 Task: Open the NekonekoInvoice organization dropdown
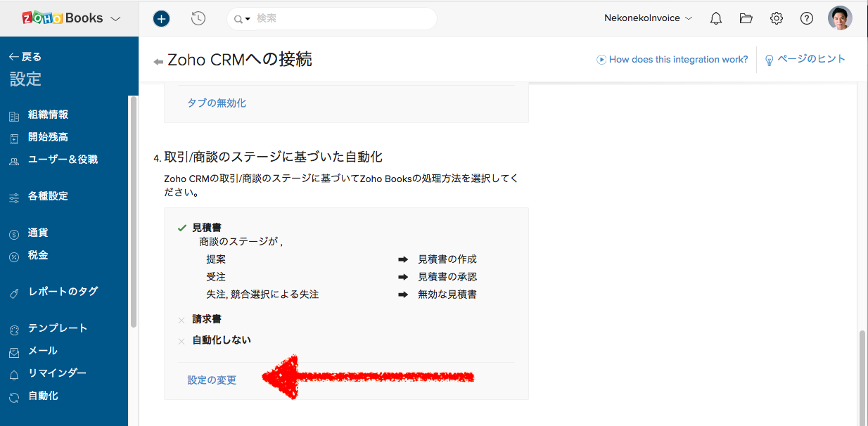point(648,18)
